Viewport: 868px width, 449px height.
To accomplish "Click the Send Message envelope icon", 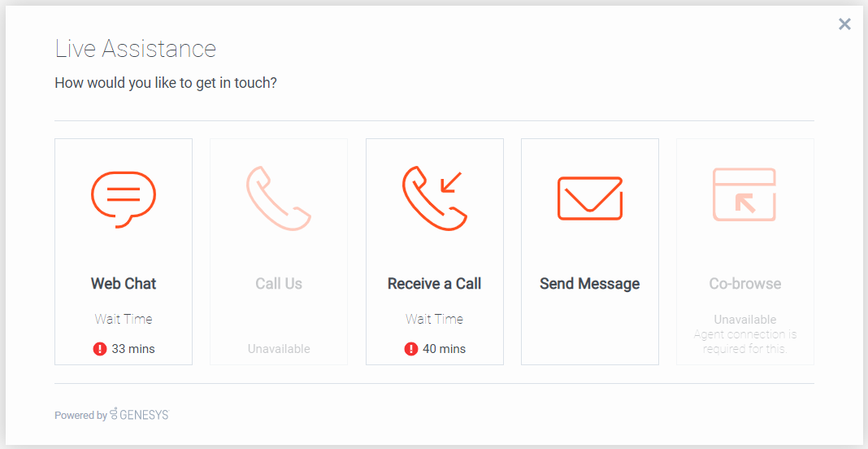I will (x=590, y=198).
